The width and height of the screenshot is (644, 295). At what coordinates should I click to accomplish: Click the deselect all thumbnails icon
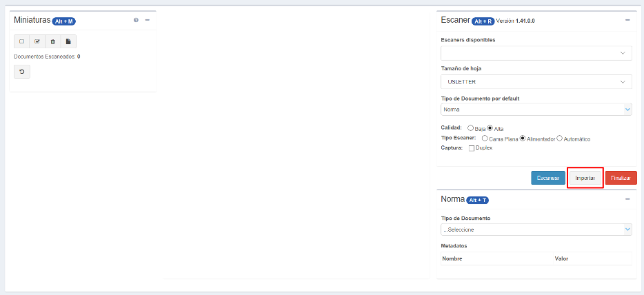[x=21, y=41]
